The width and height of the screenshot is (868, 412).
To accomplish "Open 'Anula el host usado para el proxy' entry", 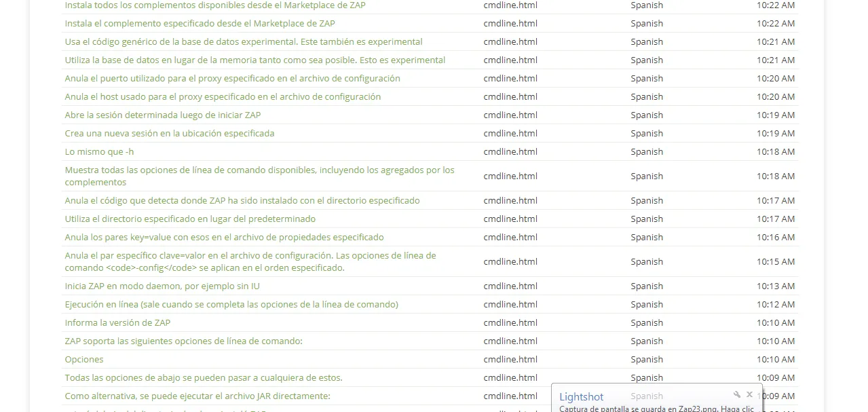I will pyautogui.click(x=223, y=96).
